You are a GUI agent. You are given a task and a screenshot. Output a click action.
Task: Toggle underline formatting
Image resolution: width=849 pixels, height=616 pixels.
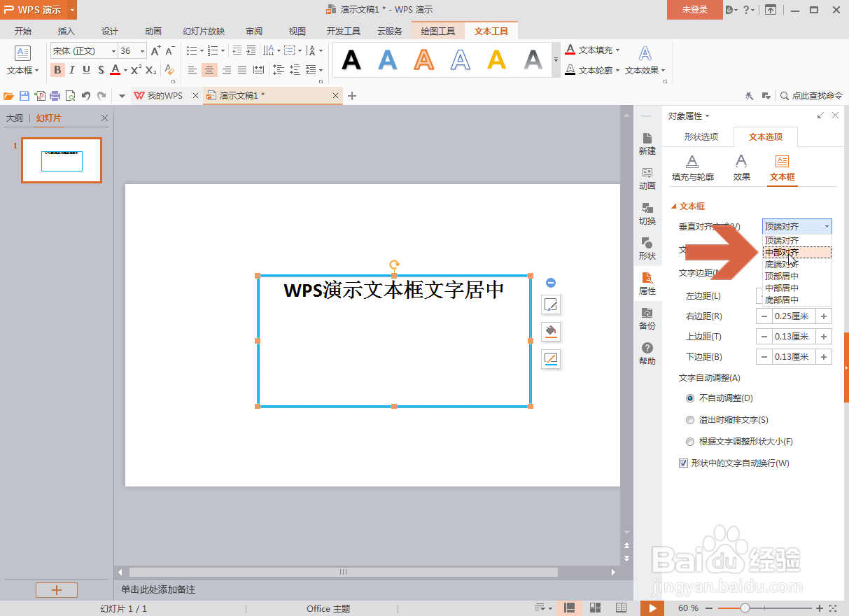tap(86, 70)
